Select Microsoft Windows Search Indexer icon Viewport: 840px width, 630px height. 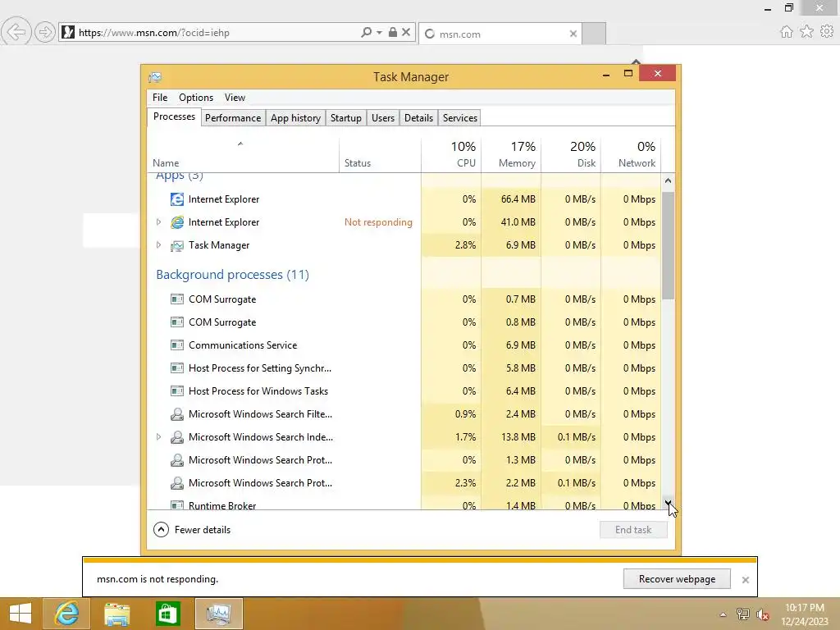(177, 437)
